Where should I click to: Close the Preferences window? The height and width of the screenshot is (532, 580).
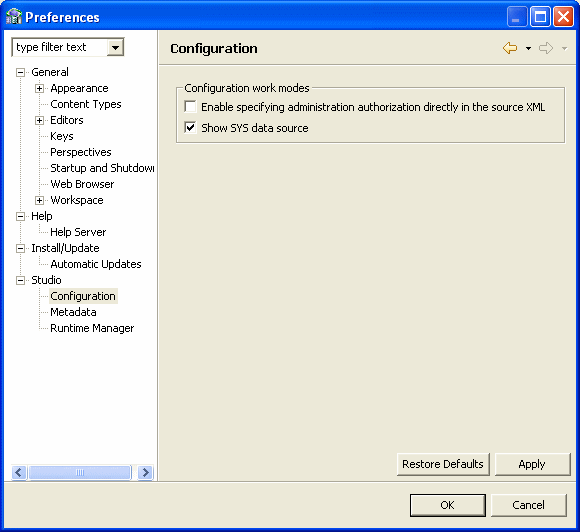(x=563, y=17)
